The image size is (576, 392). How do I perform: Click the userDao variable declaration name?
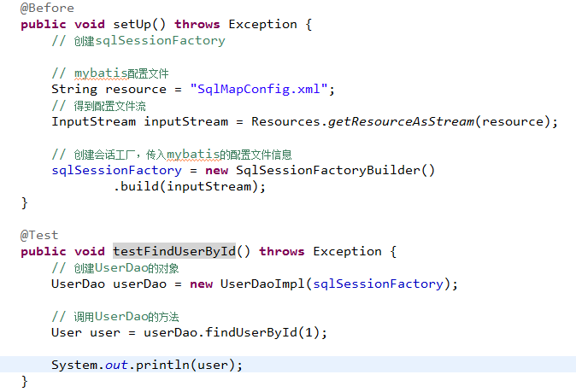[139, 284]
